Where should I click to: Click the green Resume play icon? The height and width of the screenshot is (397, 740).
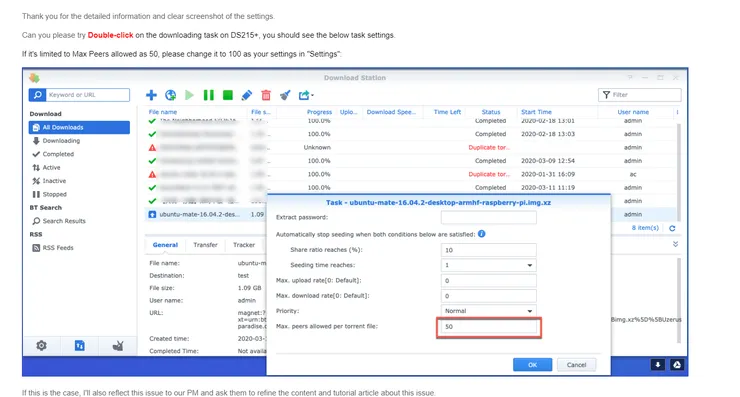[x=189, y=95]
